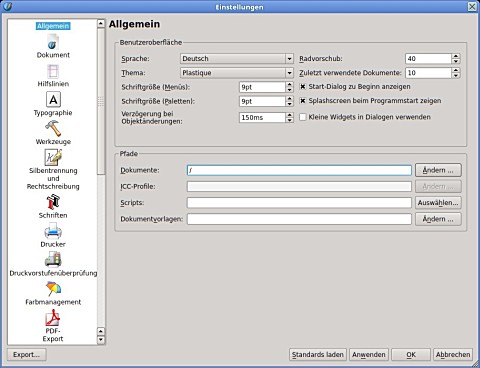Select the Typographie letter A icon
480x368 pixels.
[x=53, y=99]
